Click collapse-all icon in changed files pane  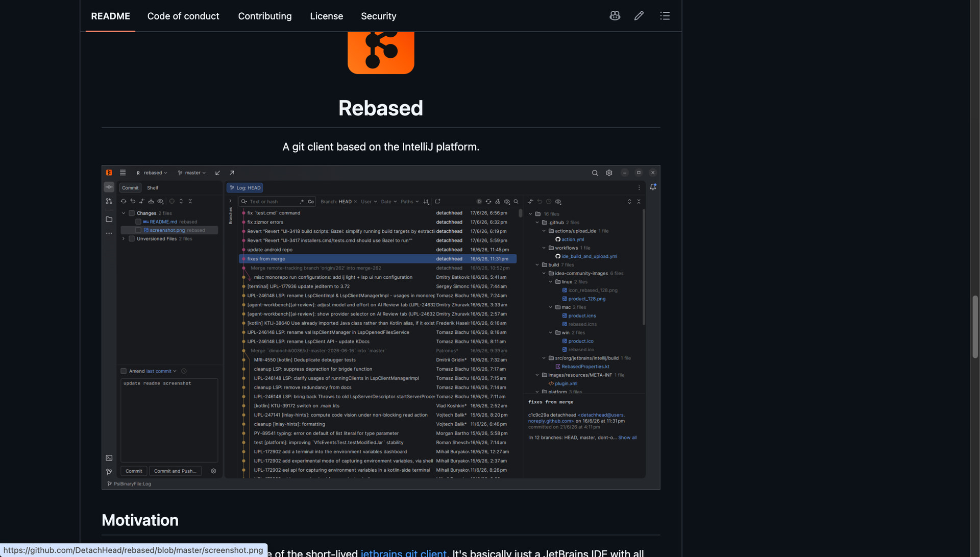click(x=639, y=202)
